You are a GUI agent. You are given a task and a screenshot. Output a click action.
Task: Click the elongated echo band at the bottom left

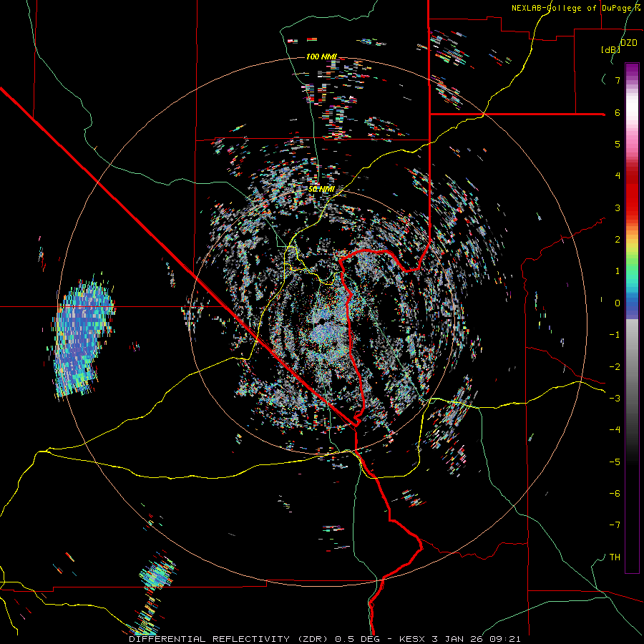click(152, 593)
